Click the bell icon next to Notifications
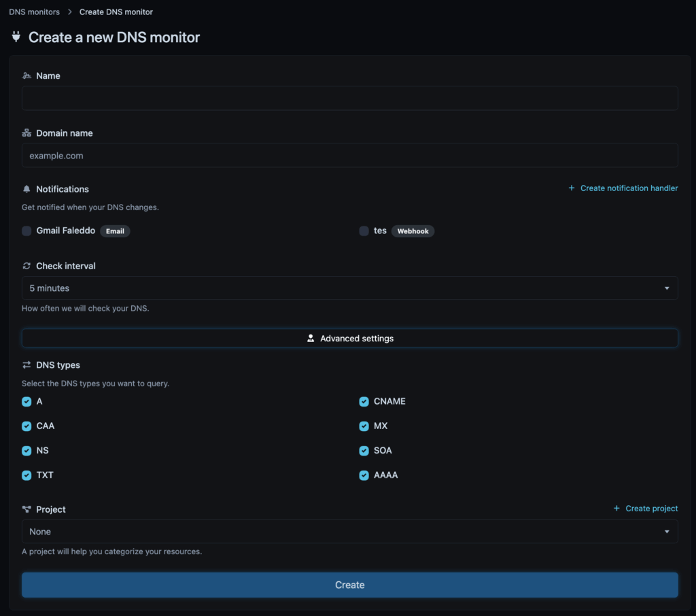The image size is (696, 616). click(27, 189)
